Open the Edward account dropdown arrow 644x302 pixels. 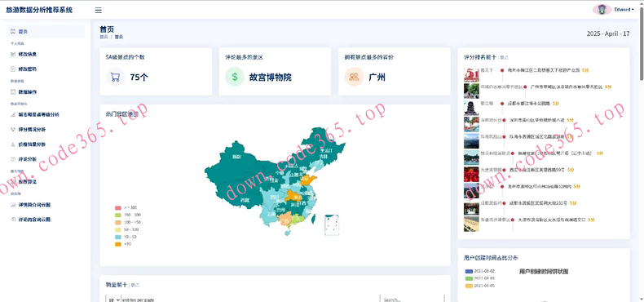pos(633,10)
